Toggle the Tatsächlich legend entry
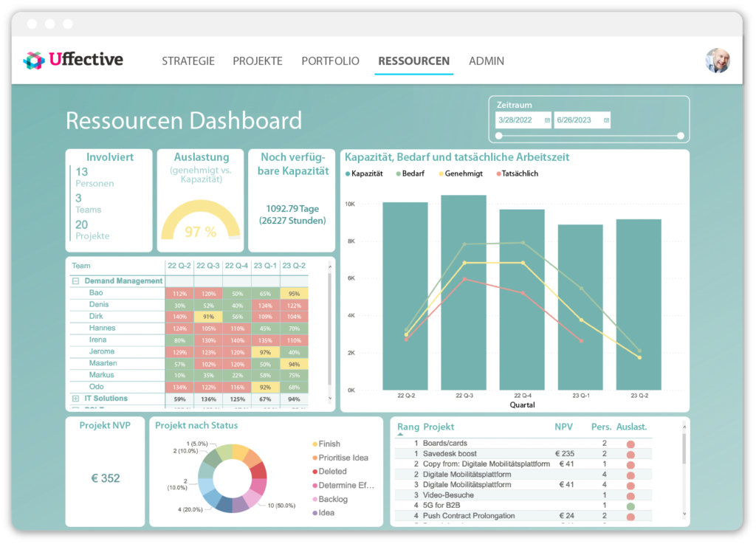The height and width of the screenshot is (544, 756). [x=518, y=173]
